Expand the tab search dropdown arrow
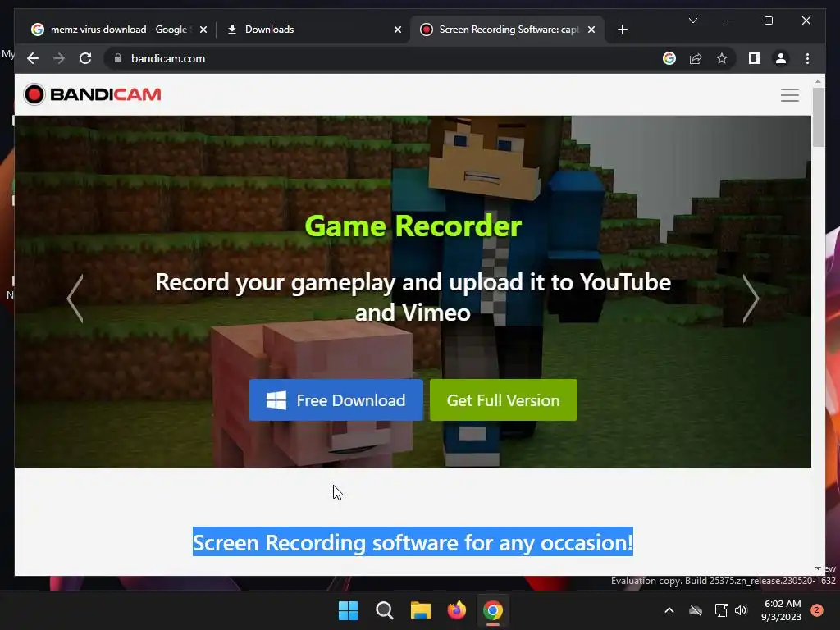This screenshot has width=840, height=630. tap(692, 21)
